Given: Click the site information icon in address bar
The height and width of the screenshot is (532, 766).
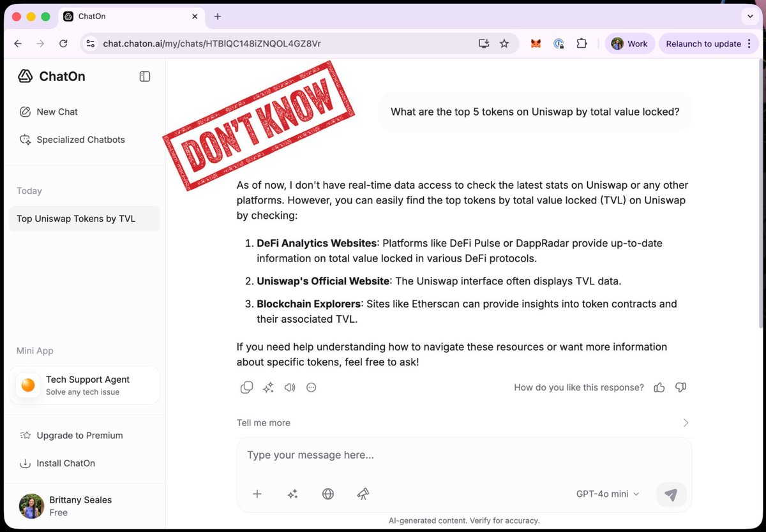Looking at the screenshot, I should [91, 43].
